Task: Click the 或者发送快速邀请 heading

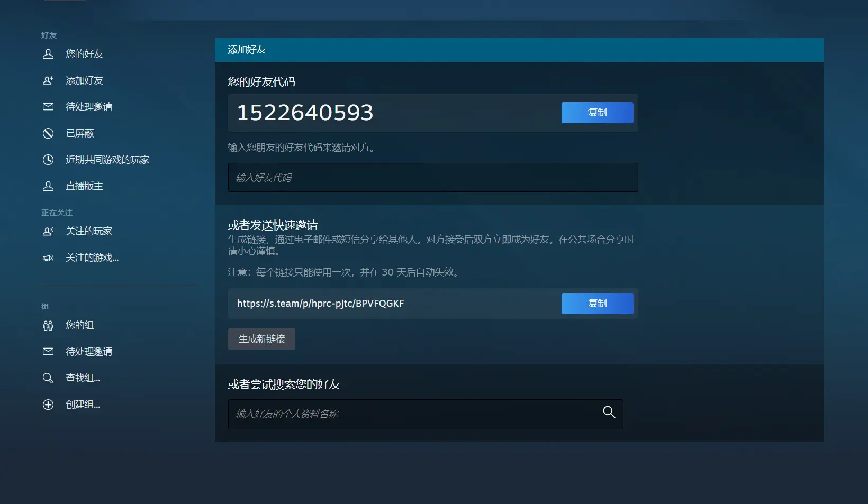Action: click(x=273, y=225)
